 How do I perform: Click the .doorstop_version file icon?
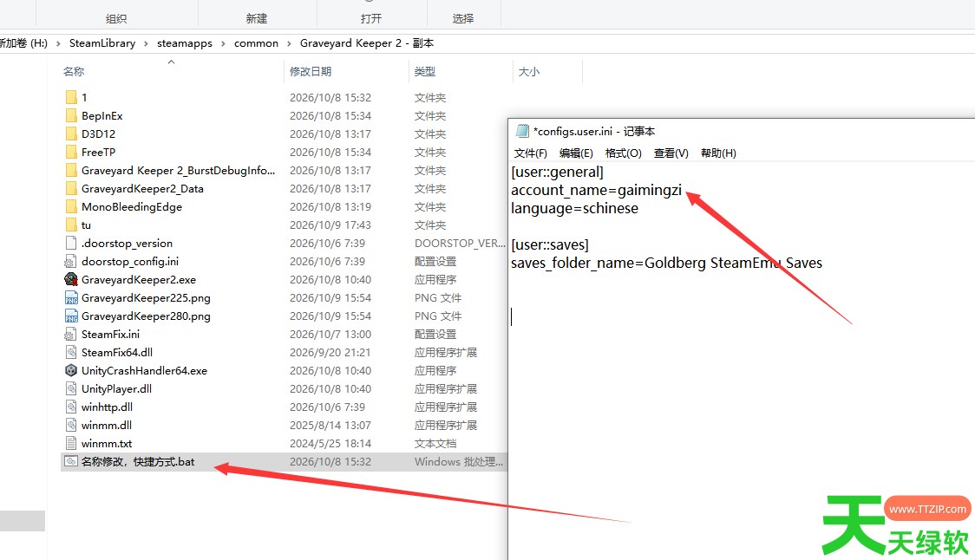click(71, 243)
